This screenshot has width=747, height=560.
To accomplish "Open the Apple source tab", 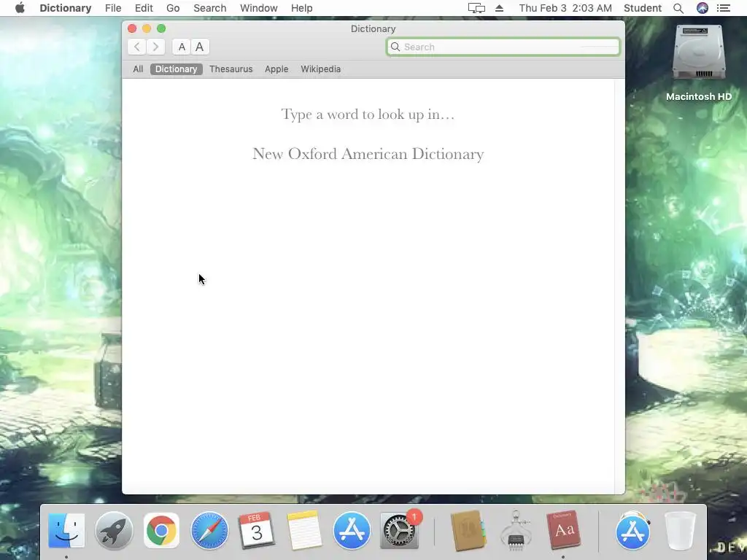I will pyautogui.click(x=276, y=69).
